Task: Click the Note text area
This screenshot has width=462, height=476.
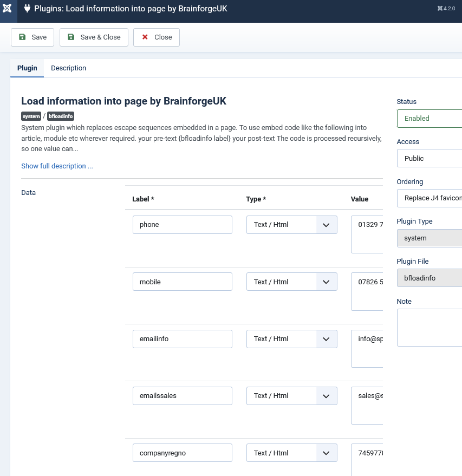Action: point(430,328)
